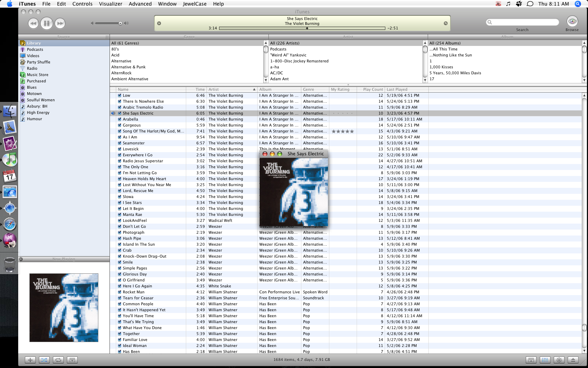588x368 pixels.
Task: Open the Browse eye icon
Action: click(x=572, y=22)
